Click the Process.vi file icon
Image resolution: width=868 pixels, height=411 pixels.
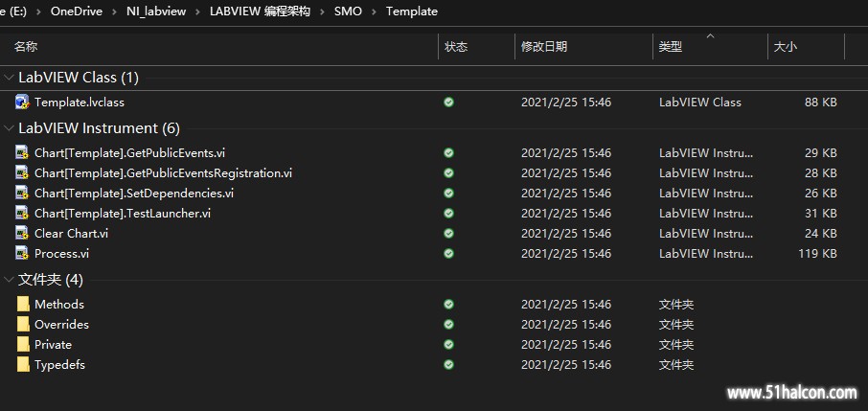(22, 253)
